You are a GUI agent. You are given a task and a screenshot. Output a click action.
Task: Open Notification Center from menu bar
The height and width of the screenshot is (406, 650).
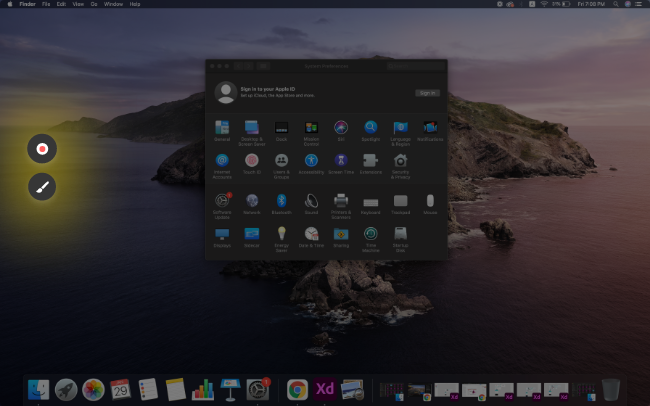pos(639,4)
